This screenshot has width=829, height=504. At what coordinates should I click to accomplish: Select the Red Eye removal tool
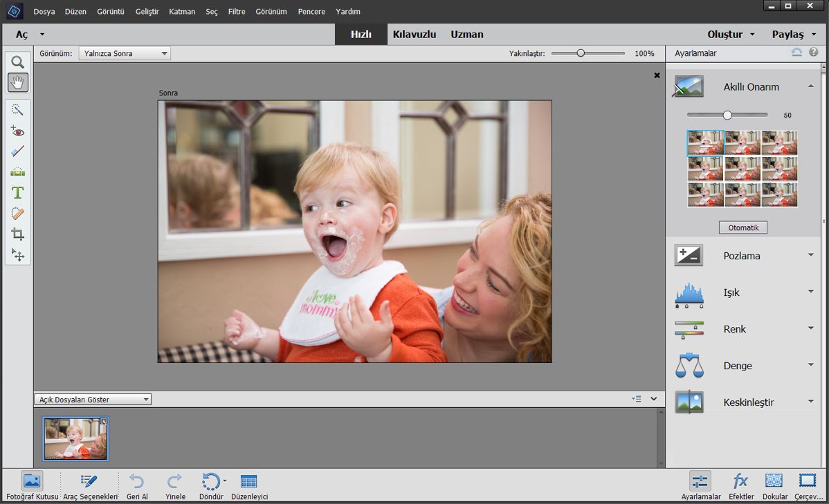click(x=18, y=131)
